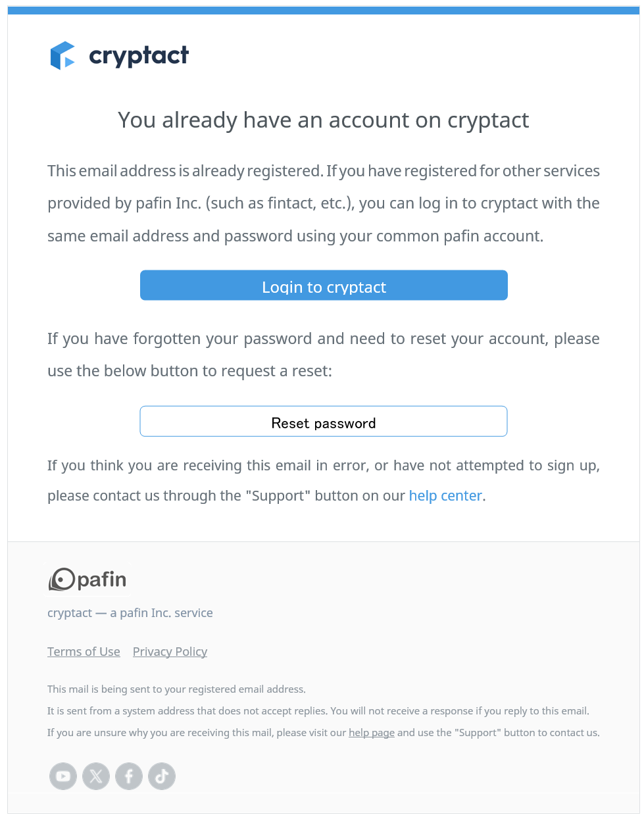Follow the underlined help page link
The width and height of the screenshot is (644, 819).
pos(372,733)
